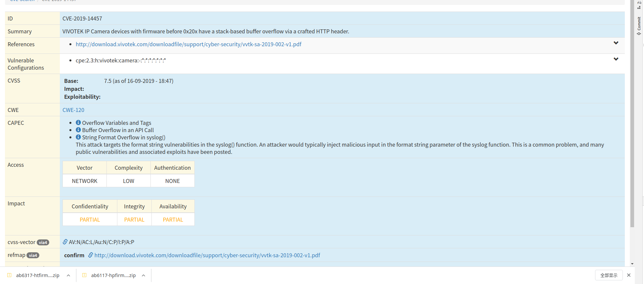Open the refmap confirm vivotek PDF link

207,255
